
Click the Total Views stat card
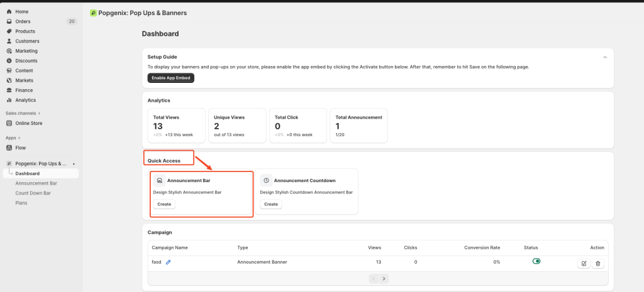pos(176,126)
